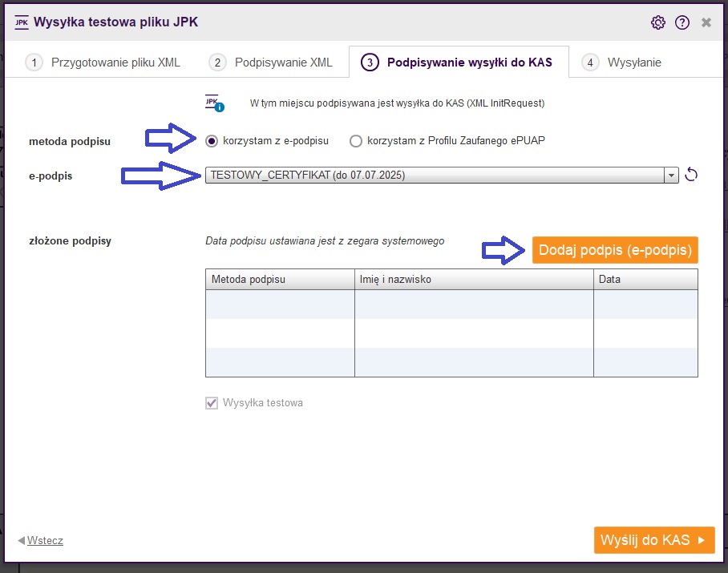Screen dimensions: 728x573
Task: Refresh the e-podpis certificate list
Action: click(x=691, y=175)
